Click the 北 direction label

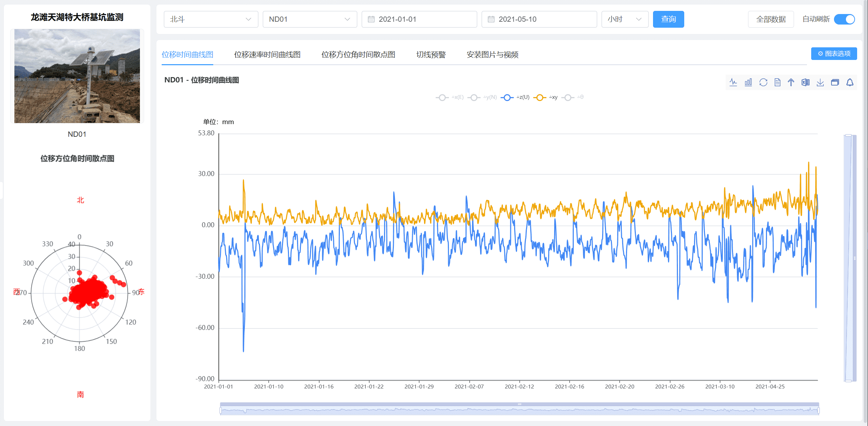click(80, 200)
